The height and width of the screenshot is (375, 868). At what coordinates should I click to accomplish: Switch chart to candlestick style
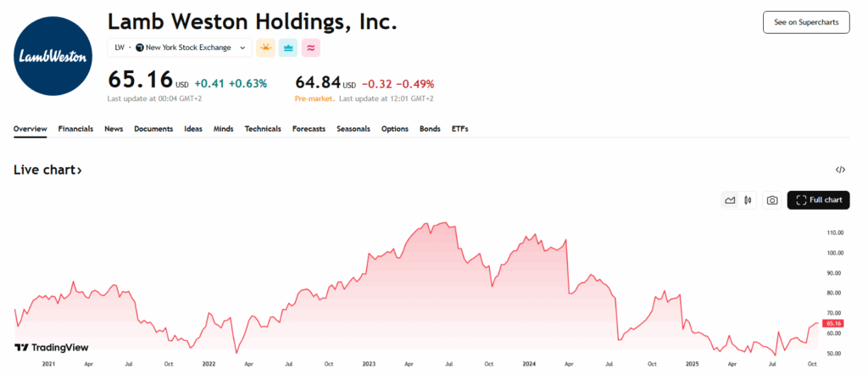[x=748, y=201]
